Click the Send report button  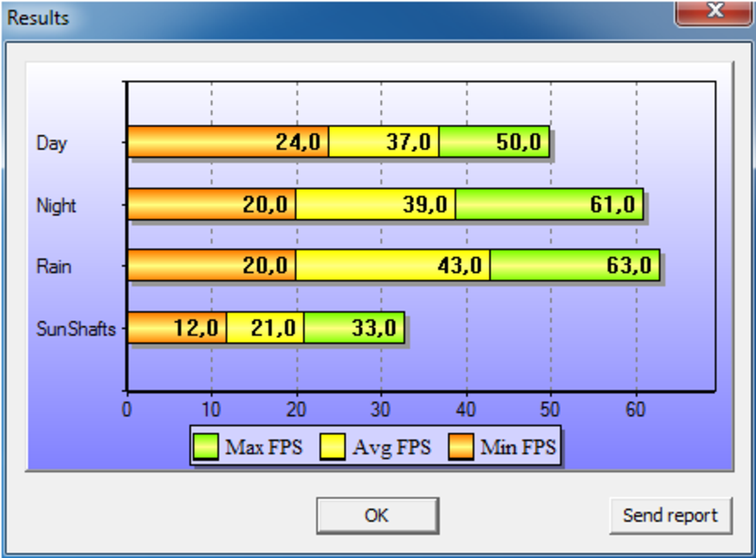point(671,516)
